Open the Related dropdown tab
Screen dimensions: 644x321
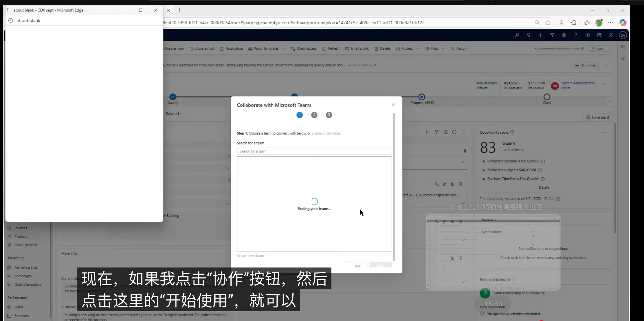(x=175, y=114)
